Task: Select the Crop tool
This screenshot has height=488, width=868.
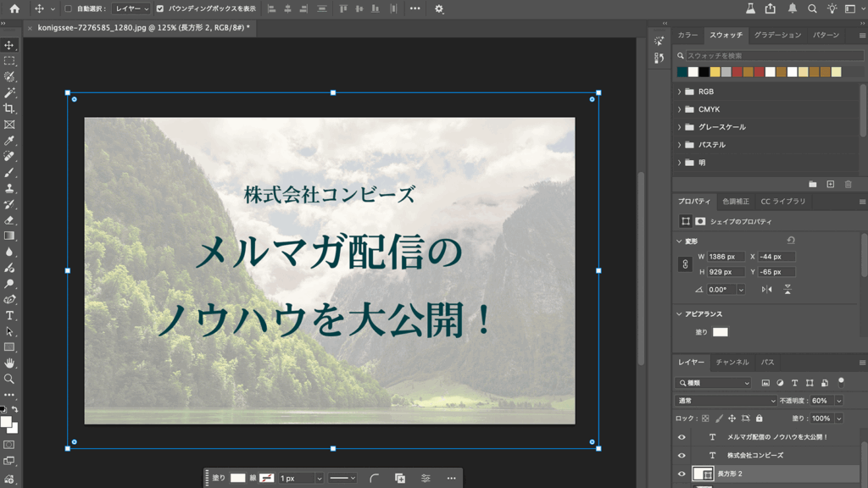Action: (9, 108)
